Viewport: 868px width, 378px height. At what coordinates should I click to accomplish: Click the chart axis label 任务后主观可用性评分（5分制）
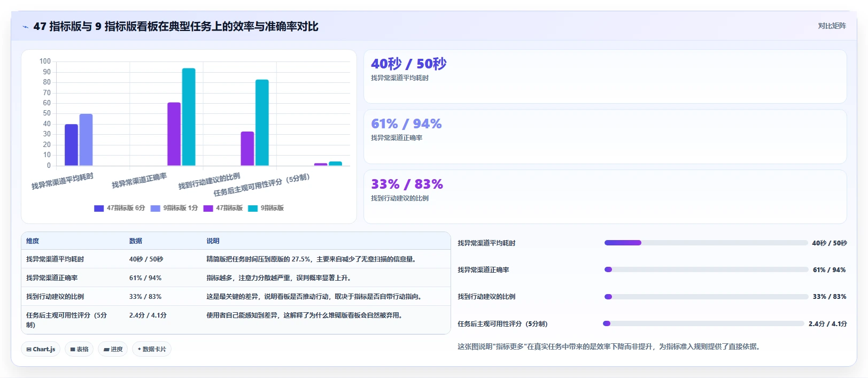(261, 185)
